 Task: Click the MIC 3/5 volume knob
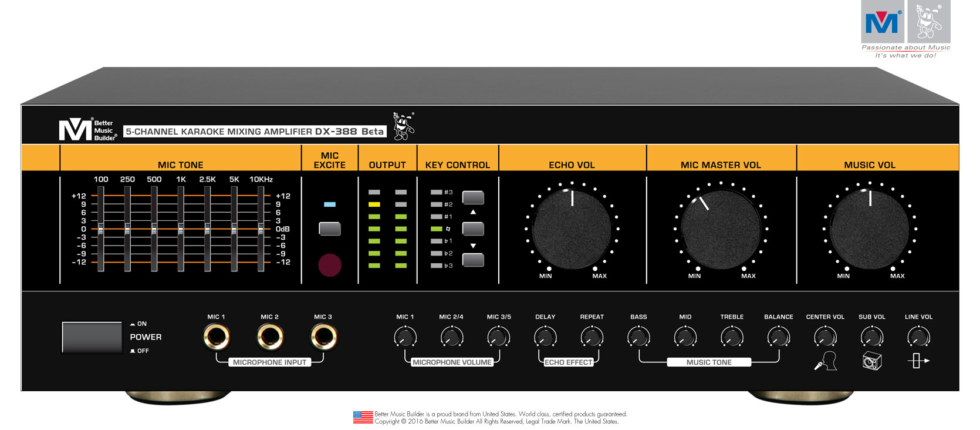pyautogui.click(x=498, y=337)
